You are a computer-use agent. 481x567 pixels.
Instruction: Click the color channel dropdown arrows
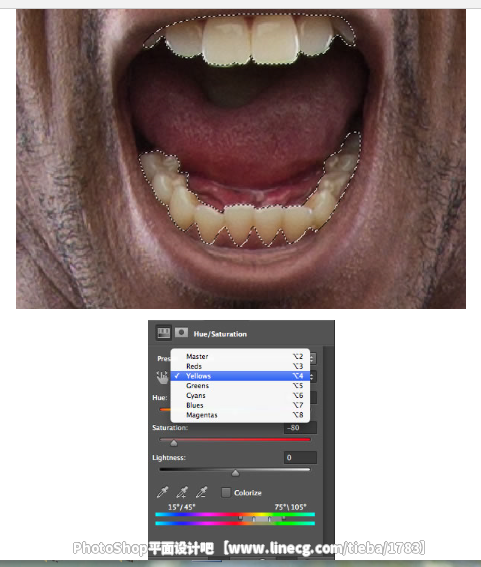(313, 376)
